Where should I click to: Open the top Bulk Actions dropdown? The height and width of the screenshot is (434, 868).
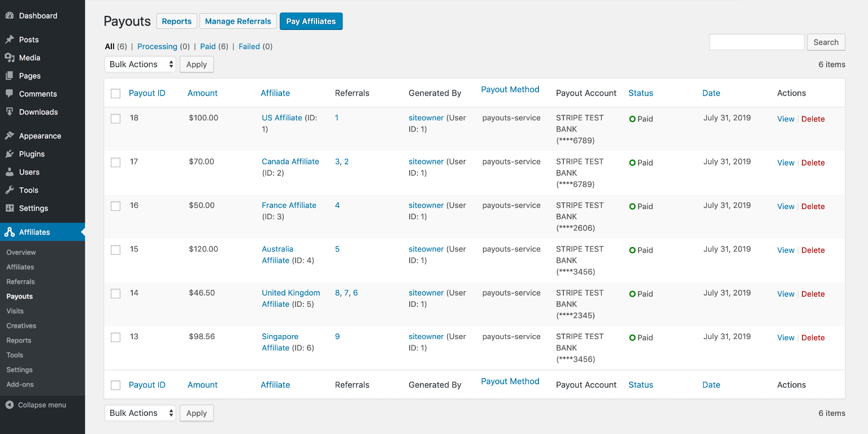tap(140, 64)
